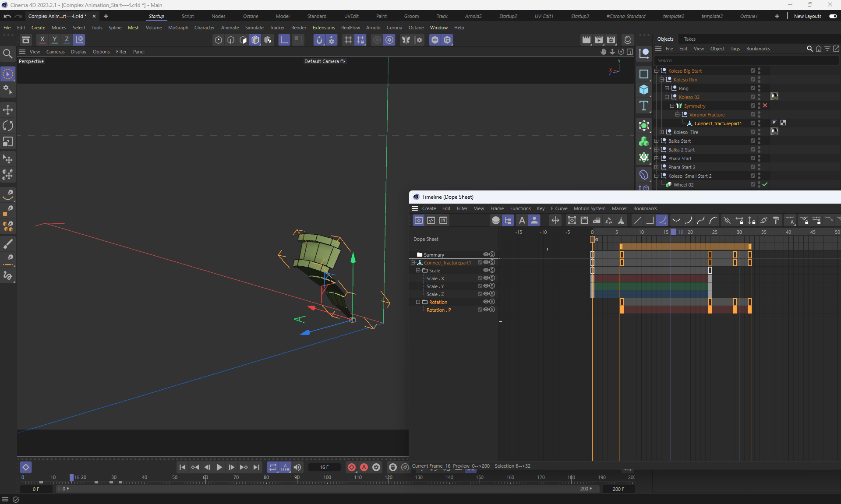The image size is (841, 504).
Task: Enable Autokeying red A button
Action: coord(364,467)
